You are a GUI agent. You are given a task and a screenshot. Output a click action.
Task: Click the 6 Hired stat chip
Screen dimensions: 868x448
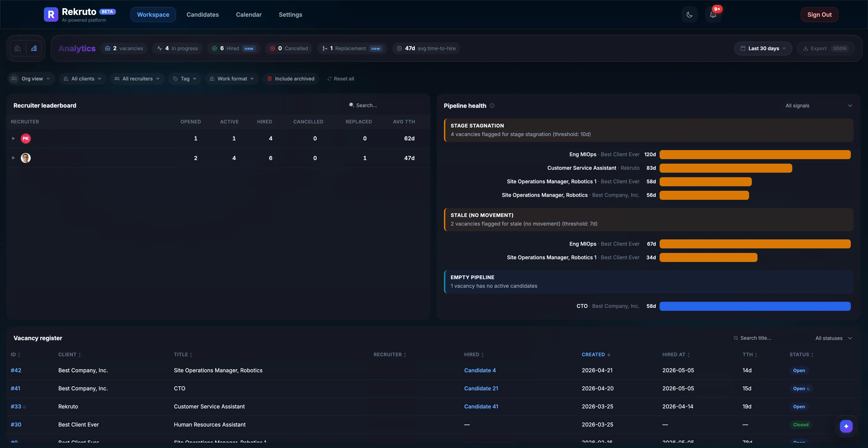(x=234, y=49)
